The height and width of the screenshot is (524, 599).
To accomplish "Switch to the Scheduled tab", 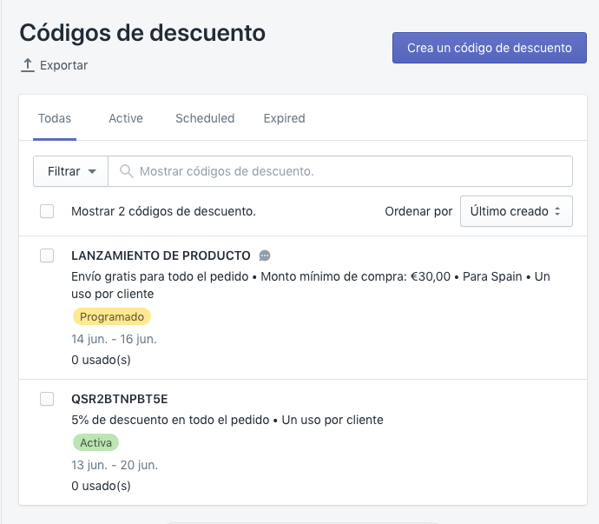I will pyautogui.click(x=205, y=118).
